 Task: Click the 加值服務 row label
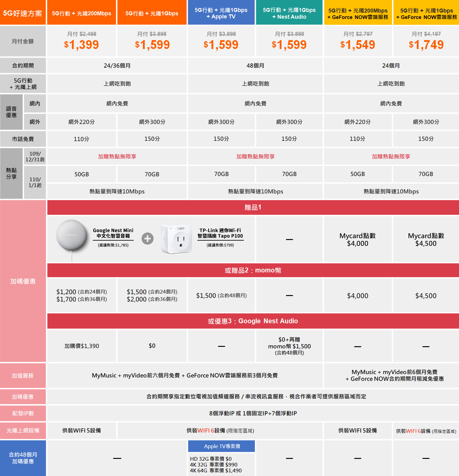click(23, 376)
